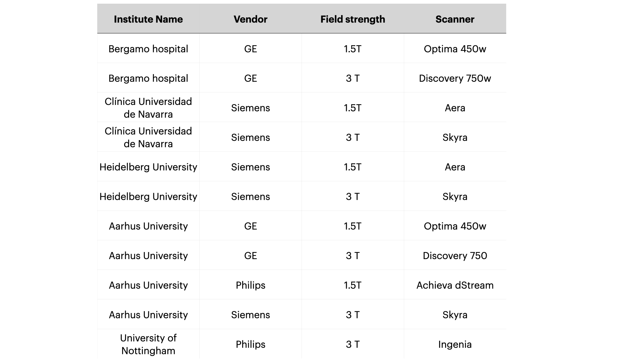
Task: Click the Vendor column header
Action: (x=251, y=19)
